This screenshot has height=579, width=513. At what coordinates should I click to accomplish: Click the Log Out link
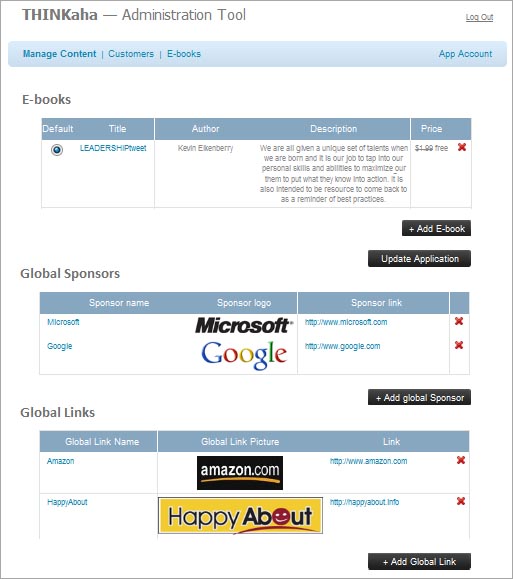click(x=479, y=17)
